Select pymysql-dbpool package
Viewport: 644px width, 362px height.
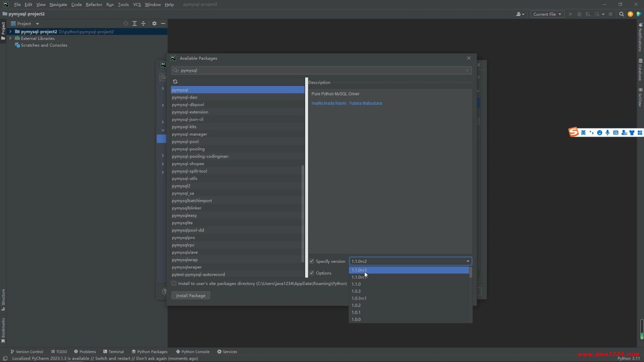pos(237,105)
